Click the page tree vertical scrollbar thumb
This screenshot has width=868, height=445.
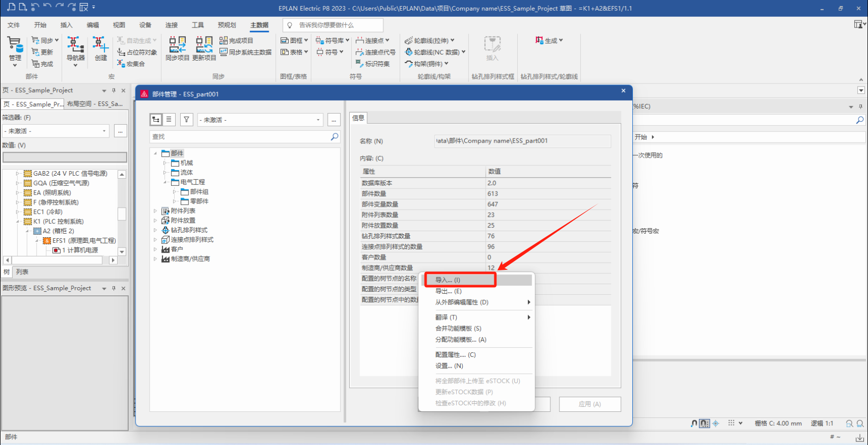tap(122, 213)
